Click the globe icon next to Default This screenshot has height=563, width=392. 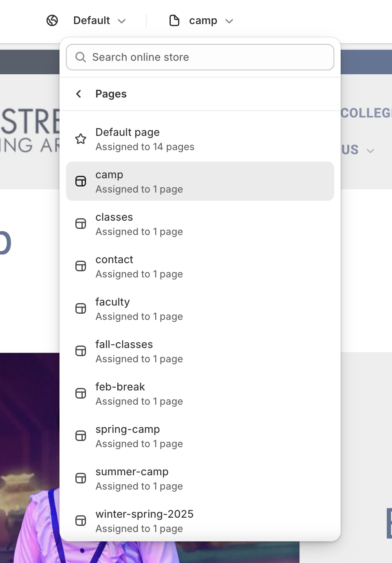click(x=52, y=20)
